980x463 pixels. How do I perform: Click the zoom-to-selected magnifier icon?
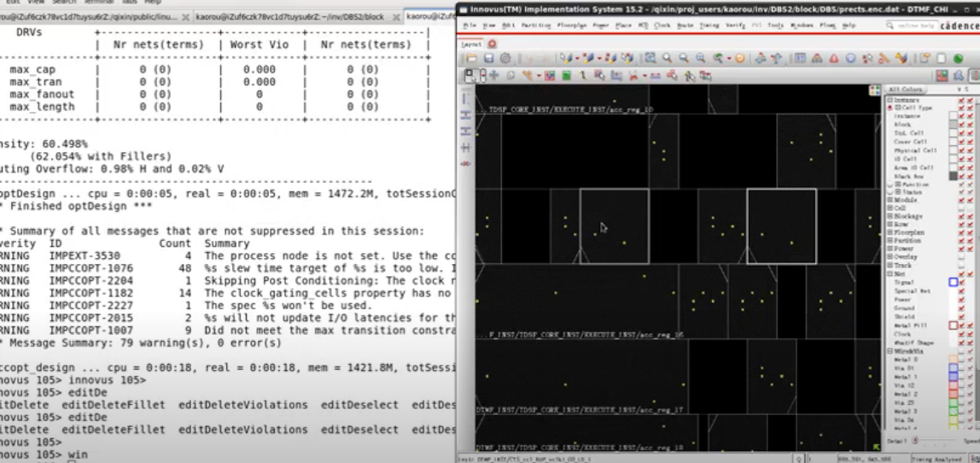pyautogui.click(x=701, y=58)
